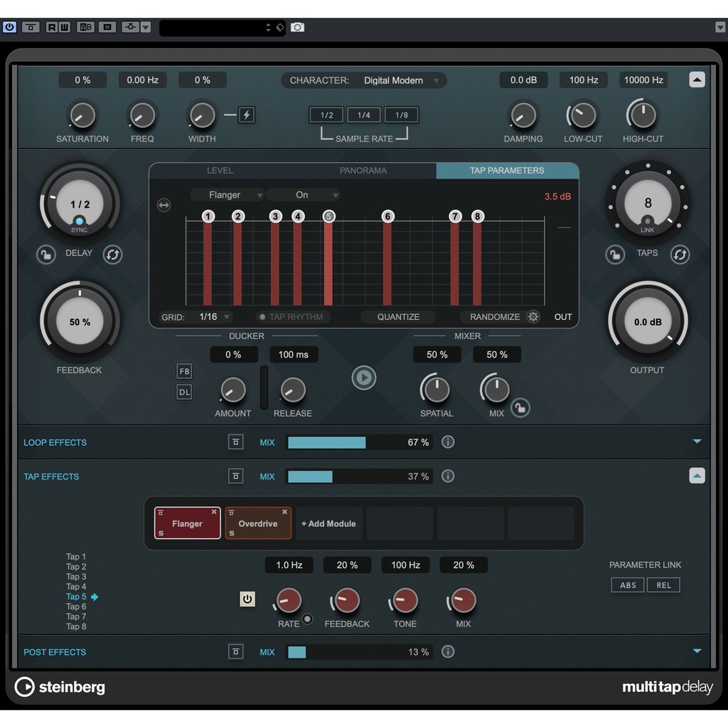
Task: Open the Grid 1/16 dropdown
Action: coord(215,317)
